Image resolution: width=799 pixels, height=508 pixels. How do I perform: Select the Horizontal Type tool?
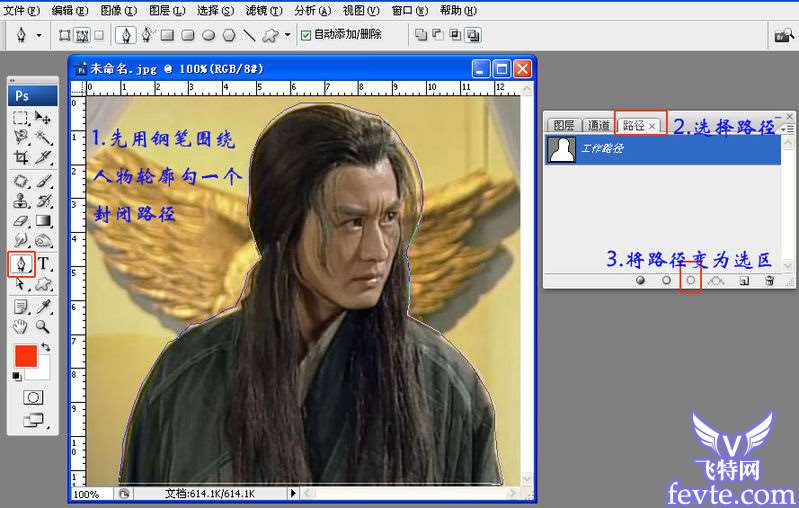[x=43, y=263]
